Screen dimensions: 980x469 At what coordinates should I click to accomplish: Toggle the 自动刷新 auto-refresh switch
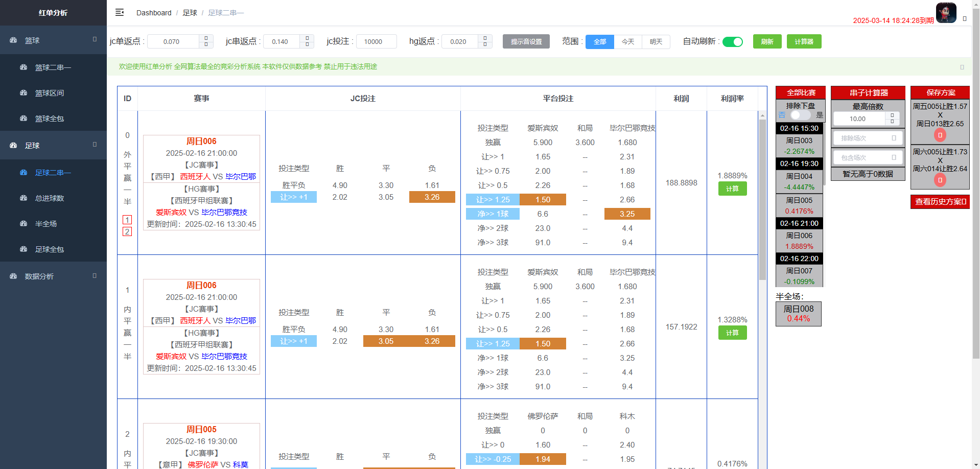(x=732, y=42)
